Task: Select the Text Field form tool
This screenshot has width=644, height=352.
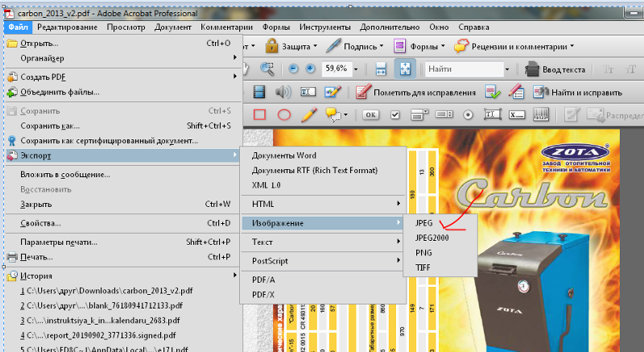Action: point(492,114)
